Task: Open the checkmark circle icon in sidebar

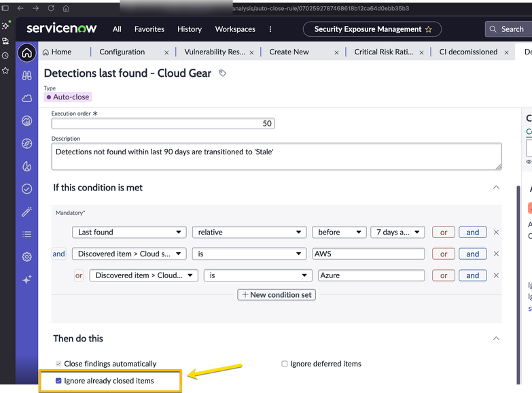Action: click(x=26, y=188)
